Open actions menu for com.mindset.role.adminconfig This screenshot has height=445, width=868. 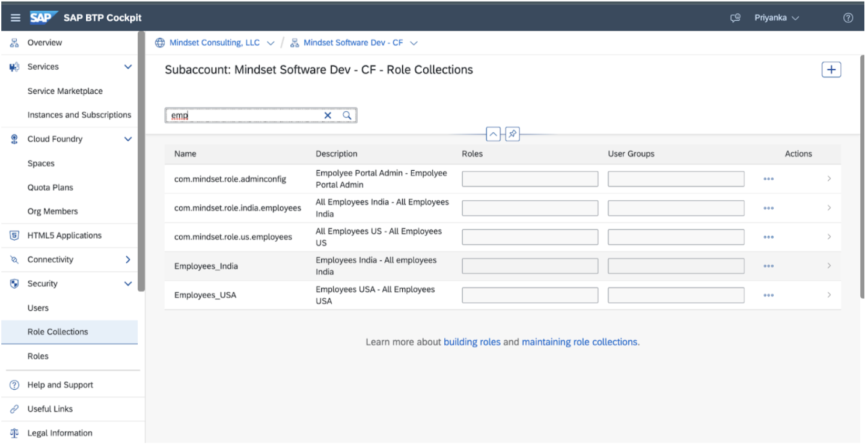pos(768,179)
